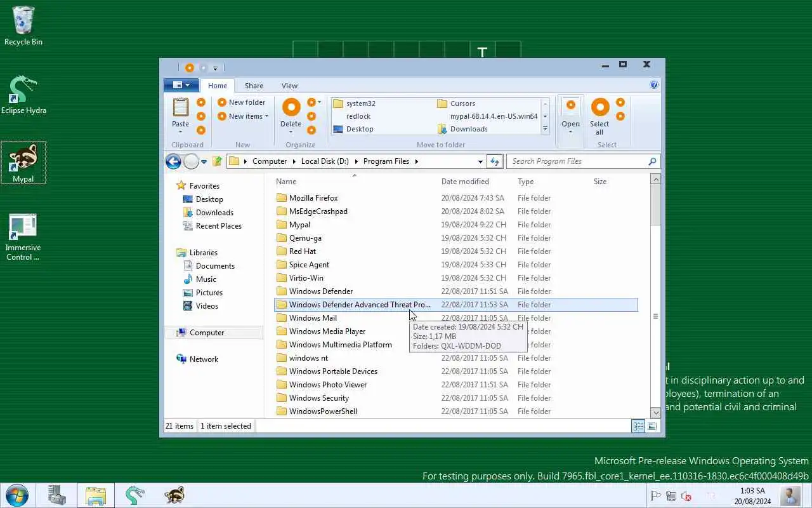Switch to the Share ribbon tab
812x508 pixels.
click(x=254, y=86)
